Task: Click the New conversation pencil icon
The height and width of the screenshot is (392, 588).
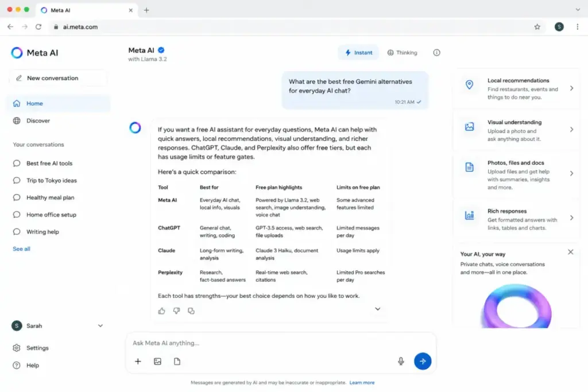Action: coord(19,78)
